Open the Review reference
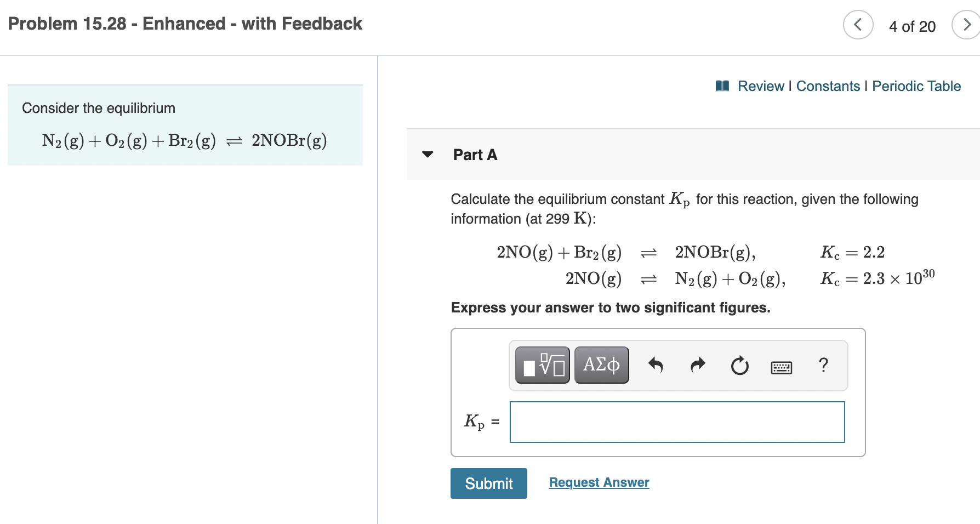 pyautogui.click(x=761, y=86)
